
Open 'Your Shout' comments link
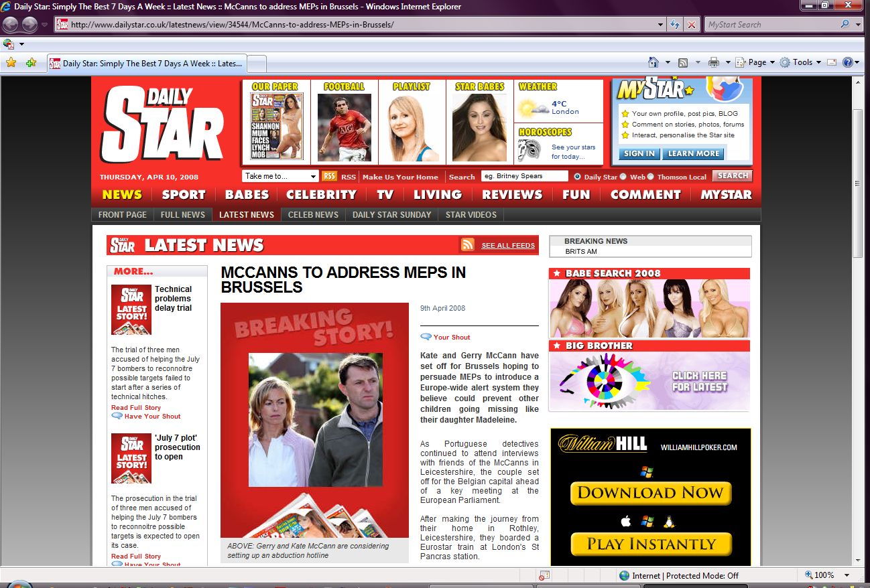click(x=451, y=338)
